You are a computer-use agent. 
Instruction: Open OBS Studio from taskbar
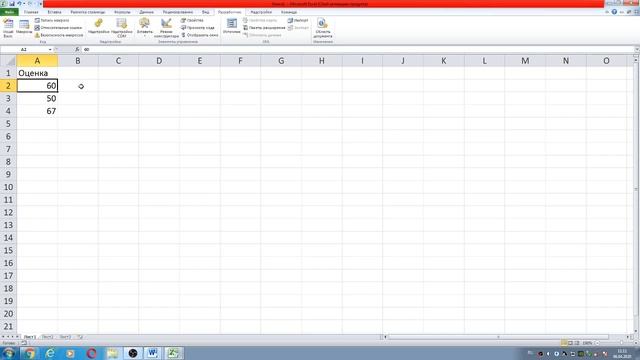point(133,353)
